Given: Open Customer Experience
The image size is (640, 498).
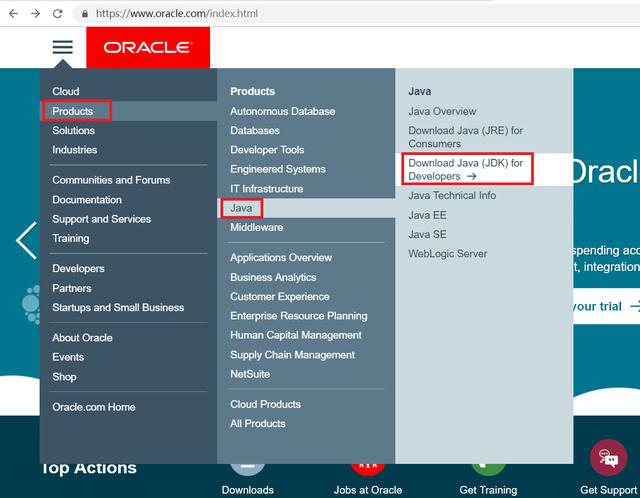Looking at the screenshot, I should [x=280, y=296].
